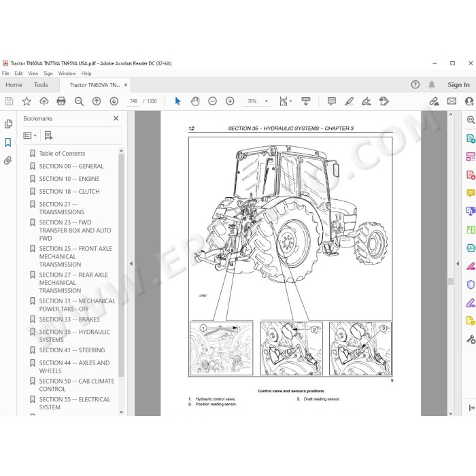Open Comment tool in right pane
Screen dimensions: 476x476
471,193
